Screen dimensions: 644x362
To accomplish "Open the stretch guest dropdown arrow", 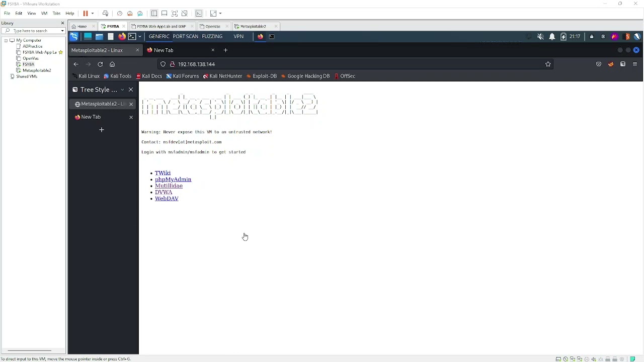I will pyautogui.click(x=220, y=14).
